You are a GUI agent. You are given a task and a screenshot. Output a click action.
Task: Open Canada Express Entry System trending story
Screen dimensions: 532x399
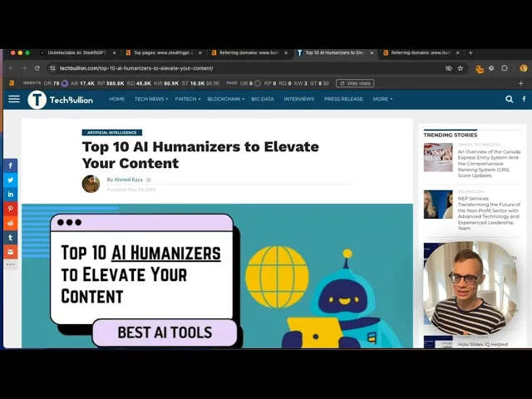489,164
